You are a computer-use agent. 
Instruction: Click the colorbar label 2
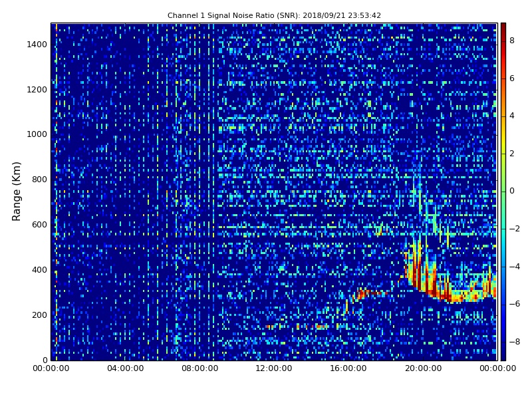512,154
